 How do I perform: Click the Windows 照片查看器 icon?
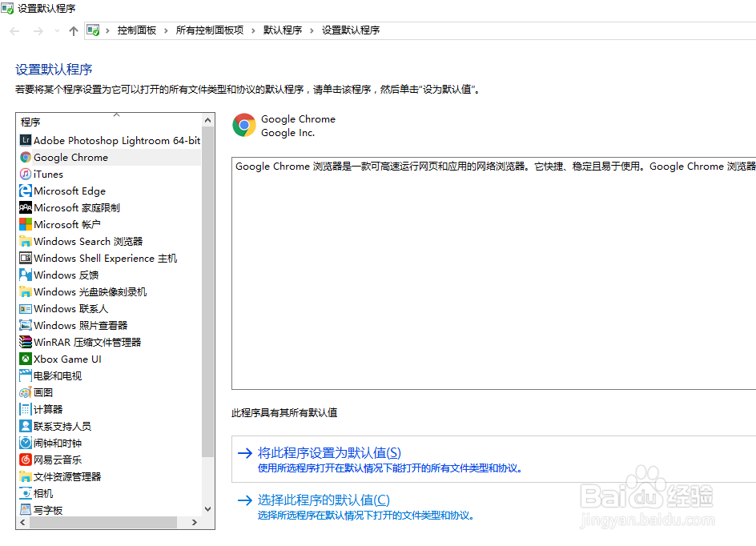26,325
